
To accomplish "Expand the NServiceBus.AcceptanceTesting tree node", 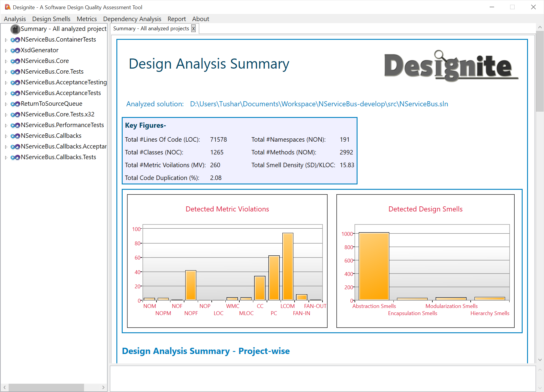I will tap(6, 83).
